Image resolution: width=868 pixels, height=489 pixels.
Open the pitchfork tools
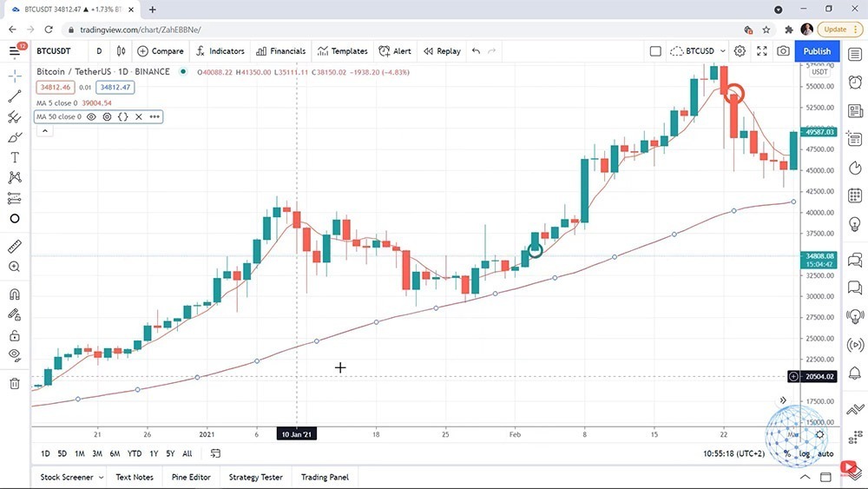15,117
